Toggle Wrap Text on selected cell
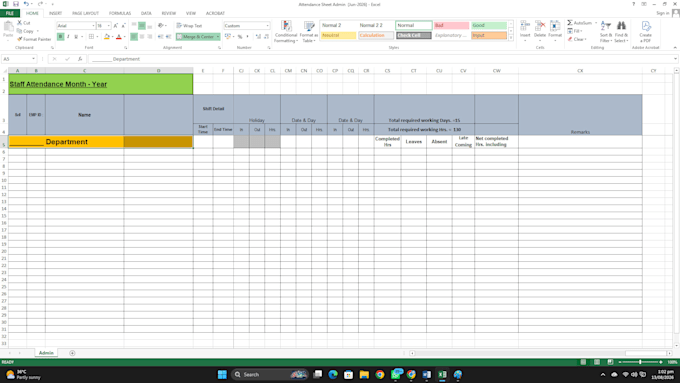Screen dimensions: 680x383 tap(189, 26)
